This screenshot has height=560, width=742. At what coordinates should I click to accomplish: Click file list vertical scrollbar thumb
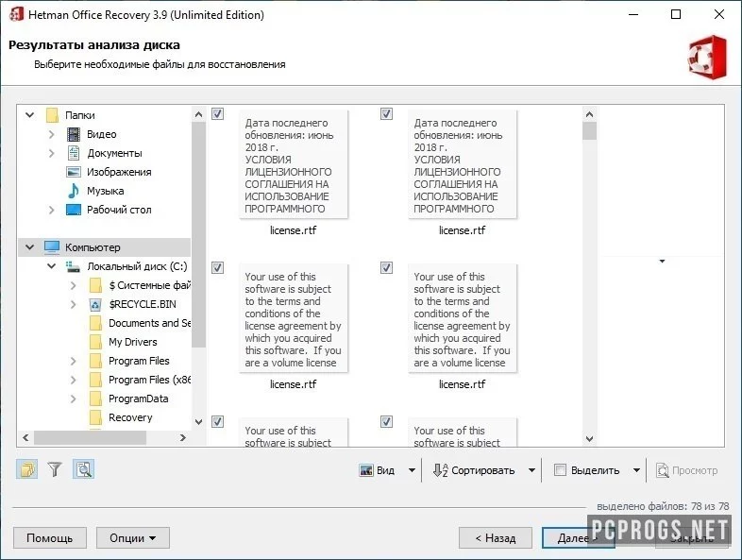click(590, 131)
